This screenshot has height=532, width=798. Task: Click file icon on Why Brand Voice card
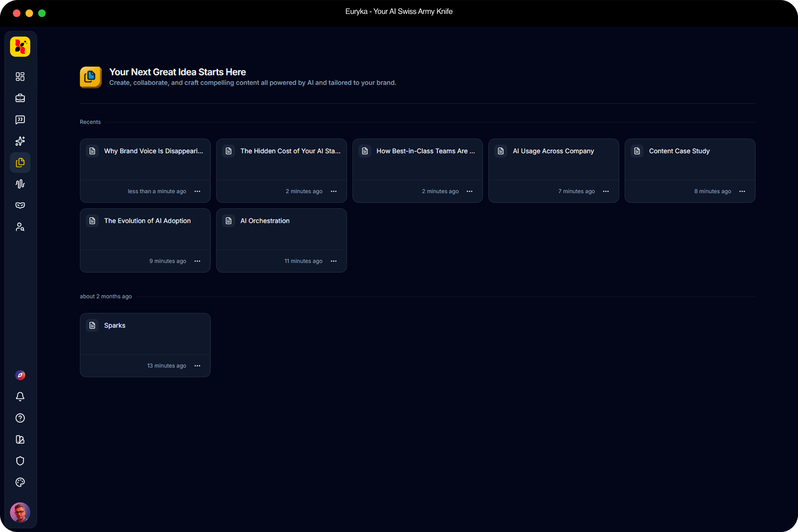click(92, 151)
